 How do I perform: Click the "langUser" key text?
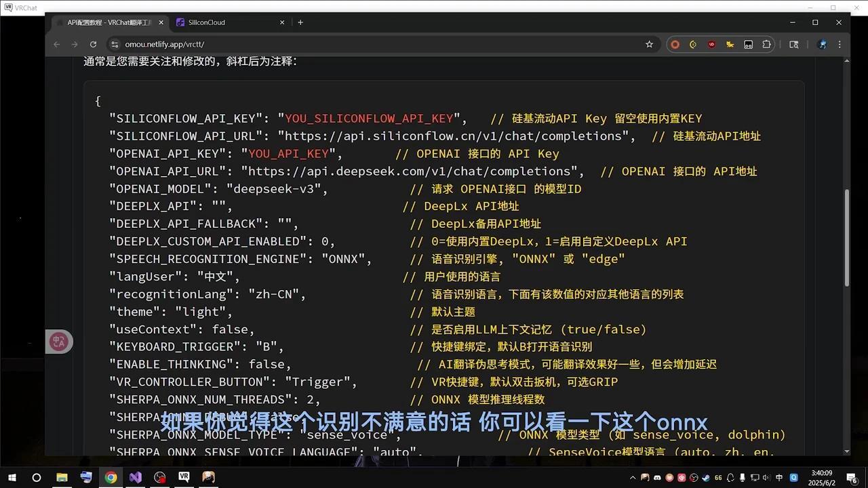click(x=145, y=277)
